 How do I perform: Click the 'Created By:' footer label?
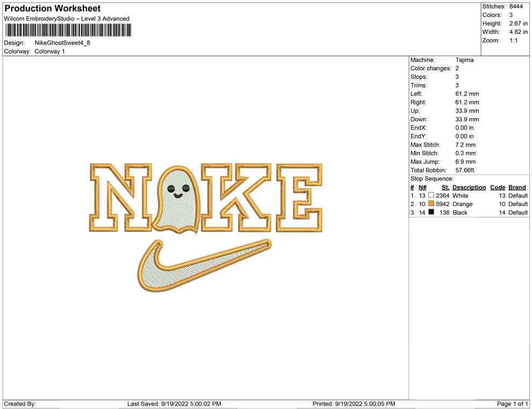tap(20, 404)
